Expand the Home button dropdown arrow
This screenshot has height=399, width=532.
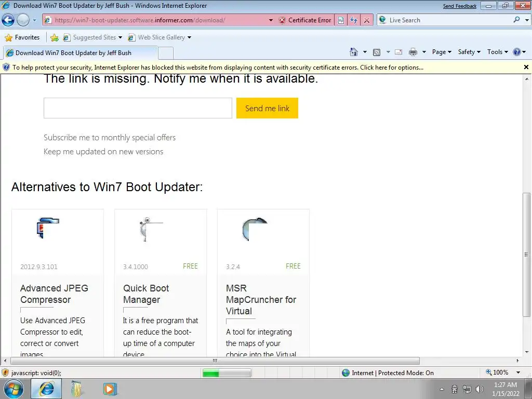[365, 52]
